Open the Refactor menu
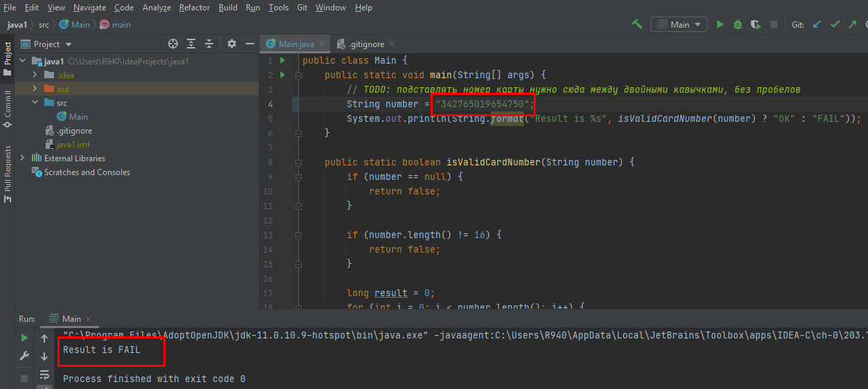The height and width of the screenshot is (389, 868). click(x=195, y=8)
